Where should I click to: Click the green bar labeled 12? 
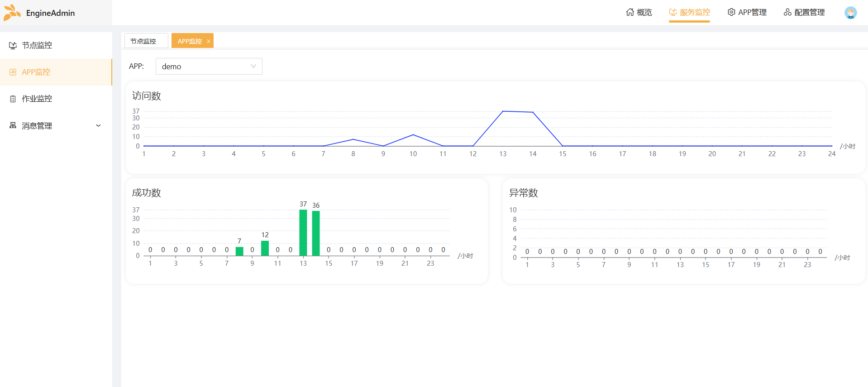265,248
